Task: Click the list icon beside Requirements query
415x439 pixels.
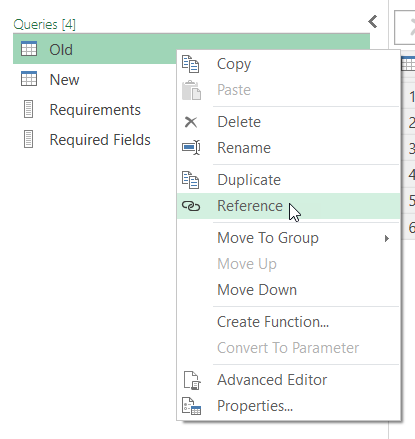Action: (x=29, y=109)
